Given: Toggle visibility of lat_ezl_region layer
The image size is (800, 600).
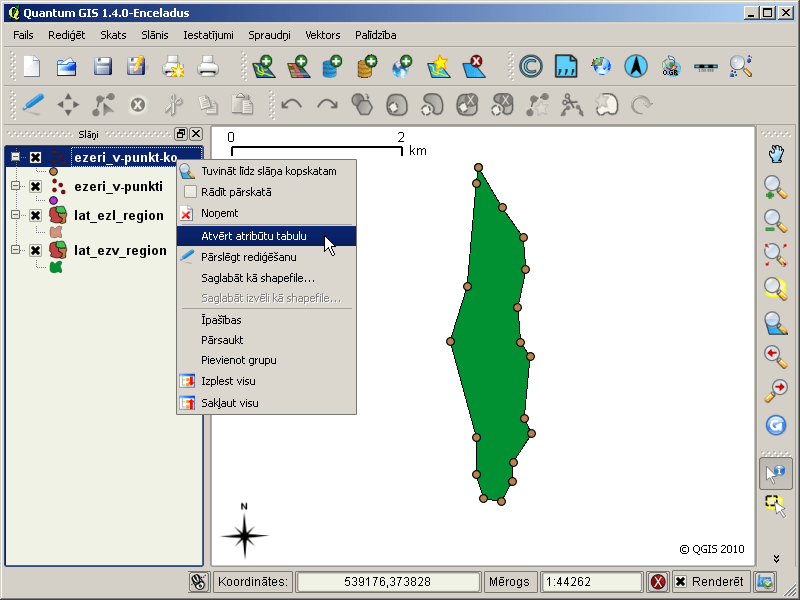Looking at the screenshot, I should click(35, 215).
